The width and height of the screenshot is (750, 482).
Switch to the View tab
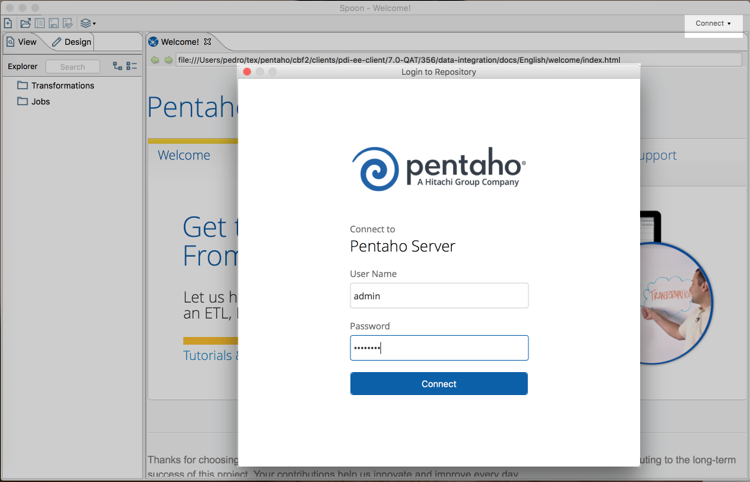click(22, 42)
